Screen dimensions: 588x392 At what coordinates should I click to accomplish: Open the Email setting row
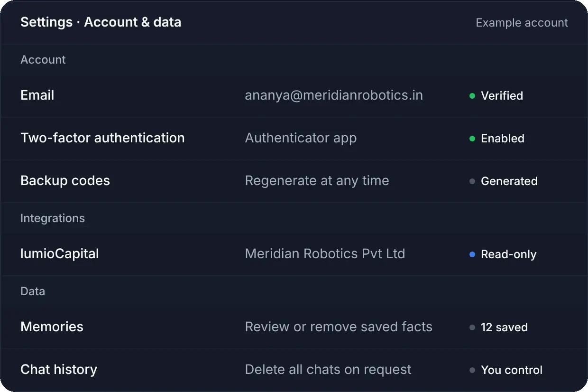coord(294,95)
